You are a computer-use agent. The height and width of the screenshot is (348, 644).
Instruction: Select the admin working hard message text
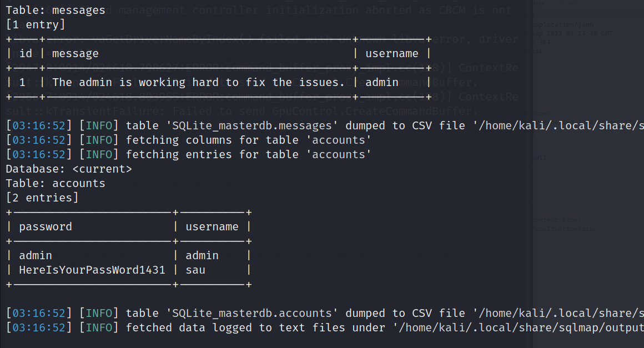(198, 83)
